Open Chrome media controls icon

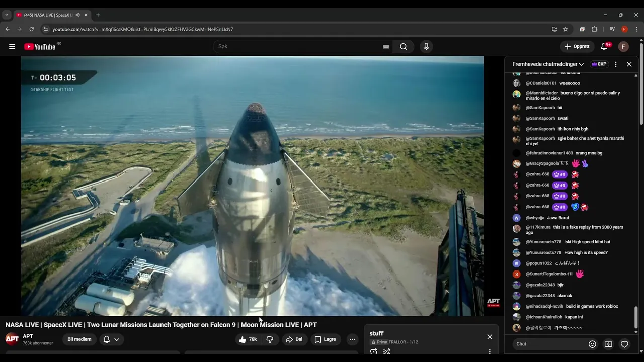coord(612,29)
